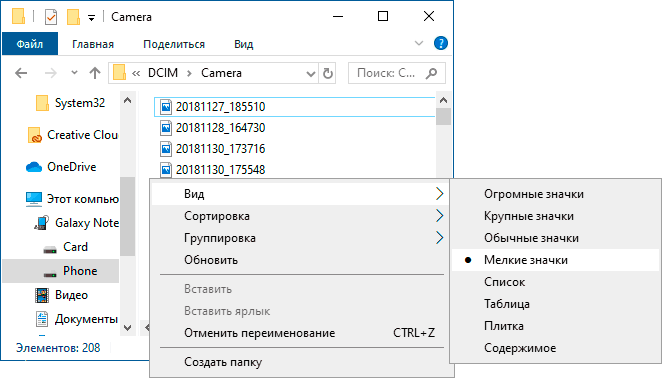Expand the hidden path chevrons before DCIM

(136, 73)
